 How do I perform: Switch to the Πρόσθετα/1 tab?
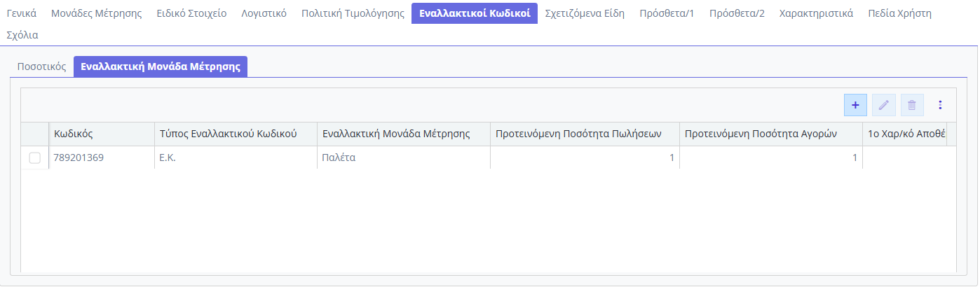(667, 13)
